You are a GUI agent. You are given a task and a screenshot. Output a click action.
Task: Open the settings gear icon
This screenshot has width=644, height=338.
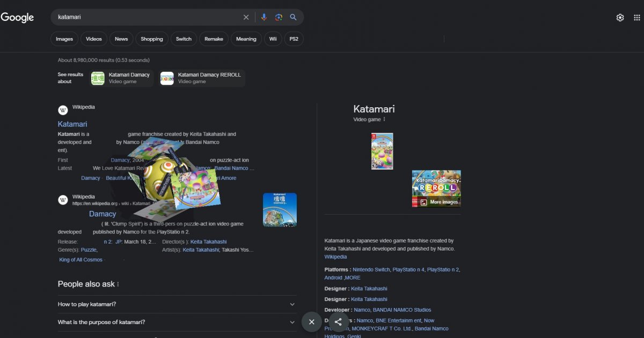(620, 17)
